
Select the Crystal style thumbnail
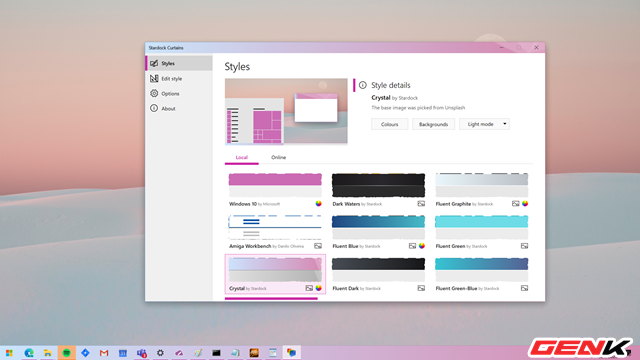pyautogui.click(x=275, y=269)
